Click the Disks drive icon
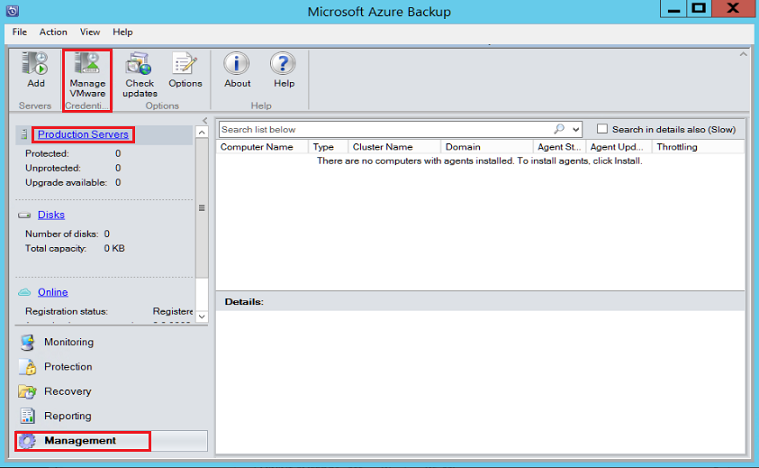 24,215
